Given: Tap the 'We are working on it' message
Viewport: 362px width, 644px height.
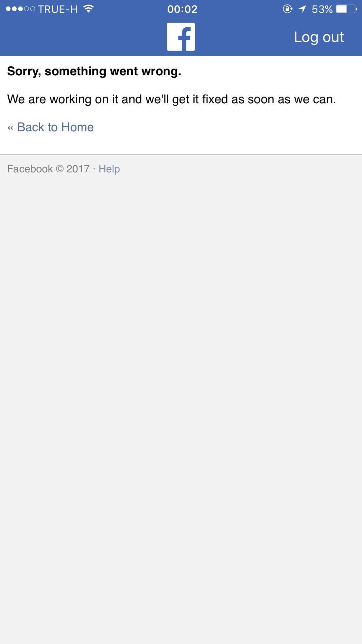Looking at the screenshot, I should 172,99.
